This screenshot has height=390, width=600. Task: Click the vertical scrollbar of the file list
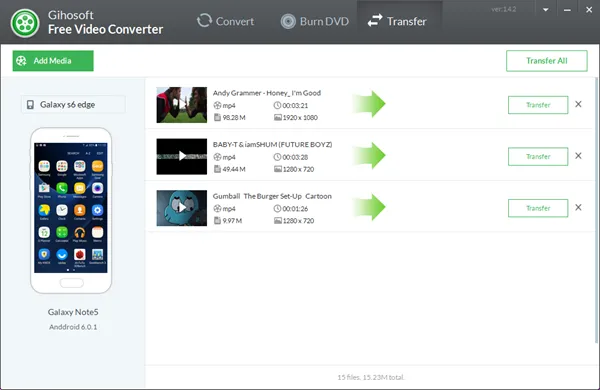(x=596, y=210)
